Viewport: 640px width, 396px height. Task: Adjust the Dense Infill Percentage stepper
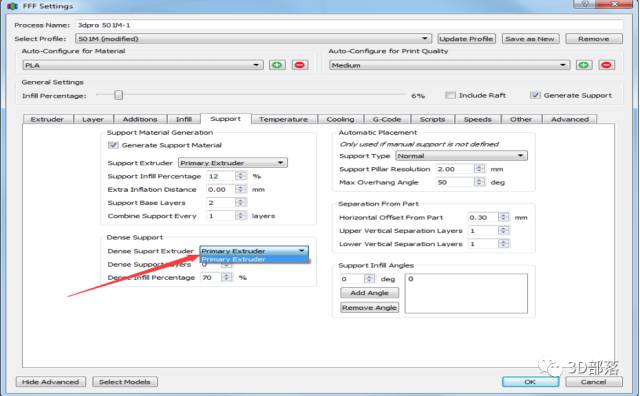(226, 277)
